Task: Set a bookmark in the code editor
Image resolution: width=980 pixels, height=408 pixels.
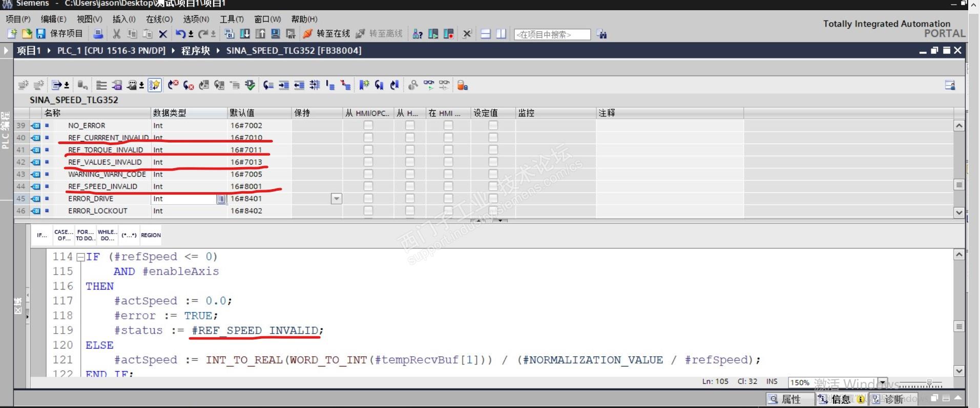Action: (364, 85)
